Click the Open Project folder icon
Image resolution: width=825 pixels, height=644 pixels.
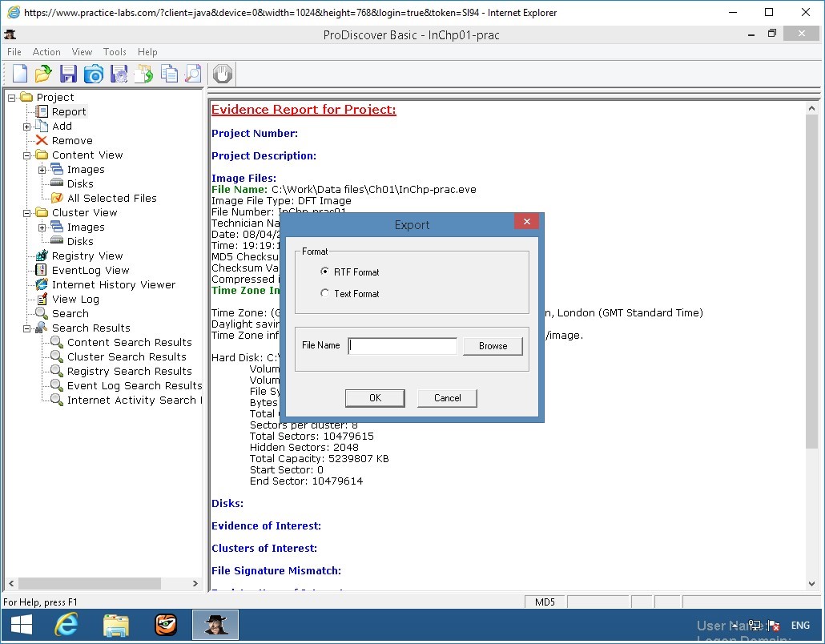pos(43,74)
